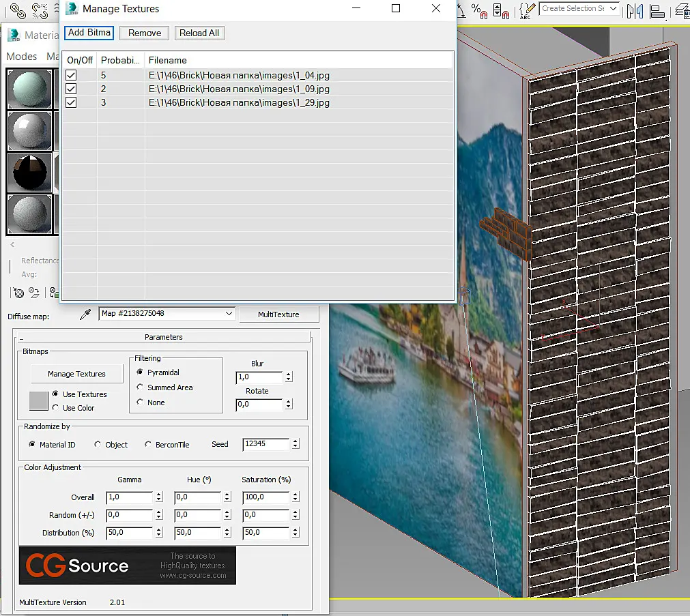
Task: Click the Align tool icon
Action: [657, 10]
